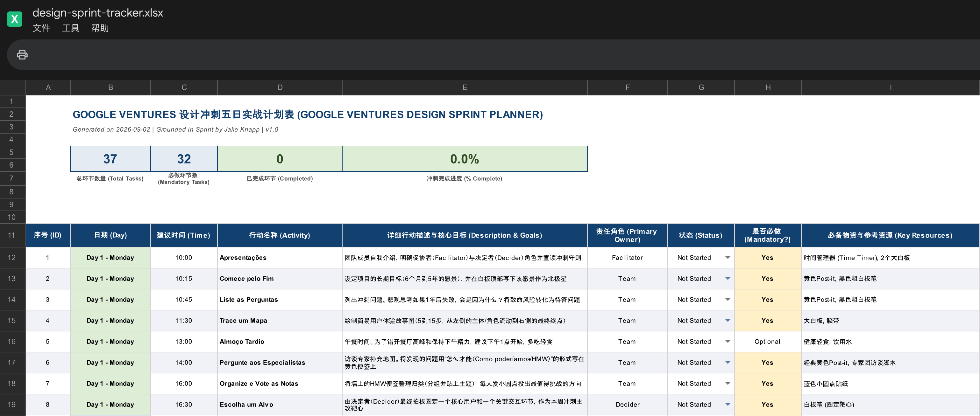Screen dimensions: 980x416
Task: Select column C header
Action: tap(184, 87)
